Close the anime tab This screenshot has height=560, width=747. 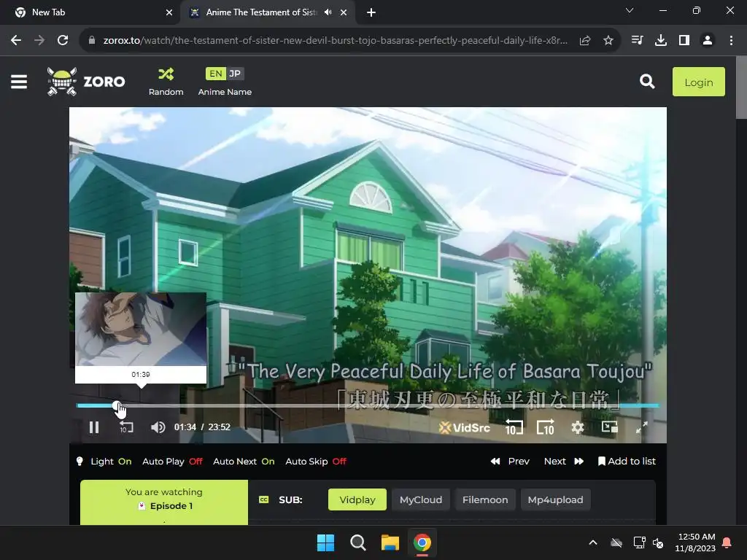[344, 12]
